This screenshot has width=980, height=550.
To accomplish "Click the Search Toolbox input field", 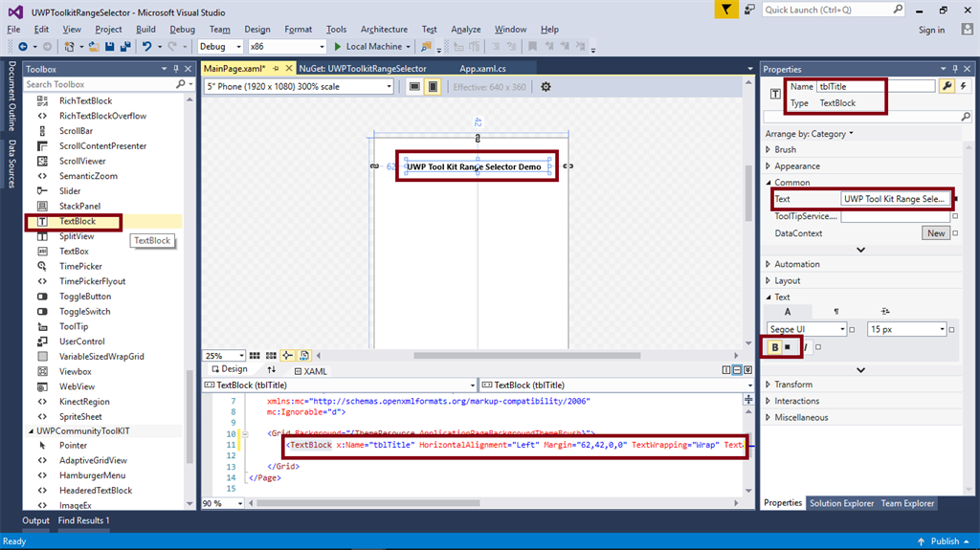I will [x=100, y=84].
